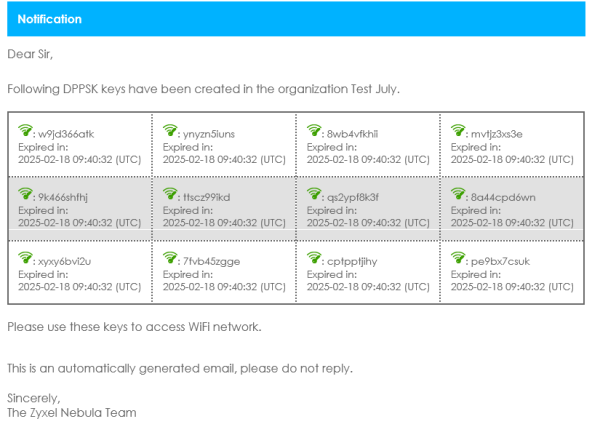Click The Zyxel Nebula Team signature
The image size is (592, 427).
(72, 413)
